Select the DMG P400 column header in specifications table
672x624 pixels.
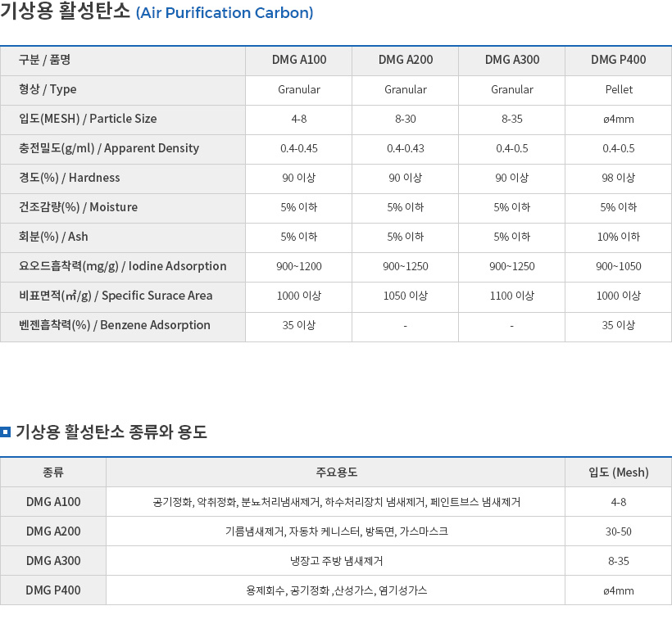[x=618, y=60]
